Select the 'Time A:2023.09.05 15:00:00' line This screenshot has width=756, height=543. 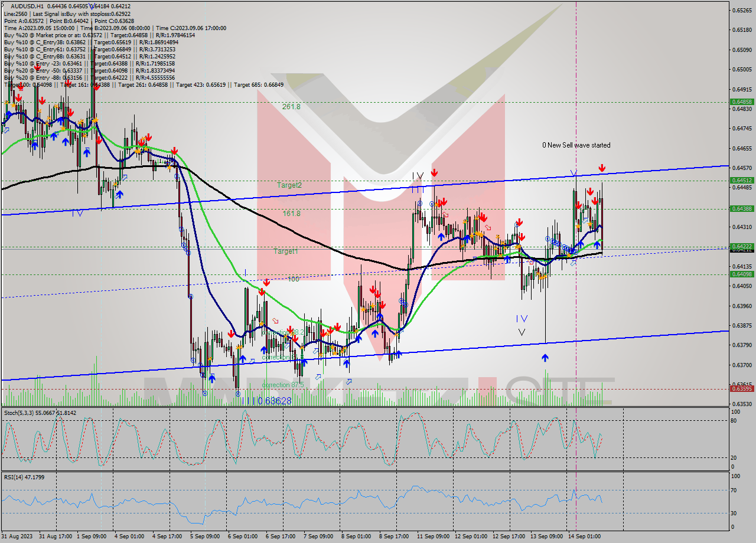115,28
